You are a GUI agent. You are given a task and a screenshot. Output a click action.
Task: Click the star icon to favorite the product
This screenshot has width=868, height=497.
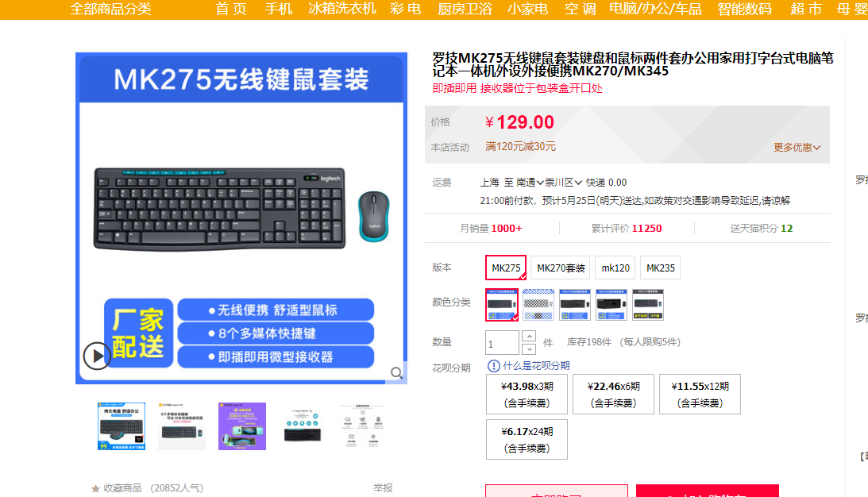click(x=95, y=489)
